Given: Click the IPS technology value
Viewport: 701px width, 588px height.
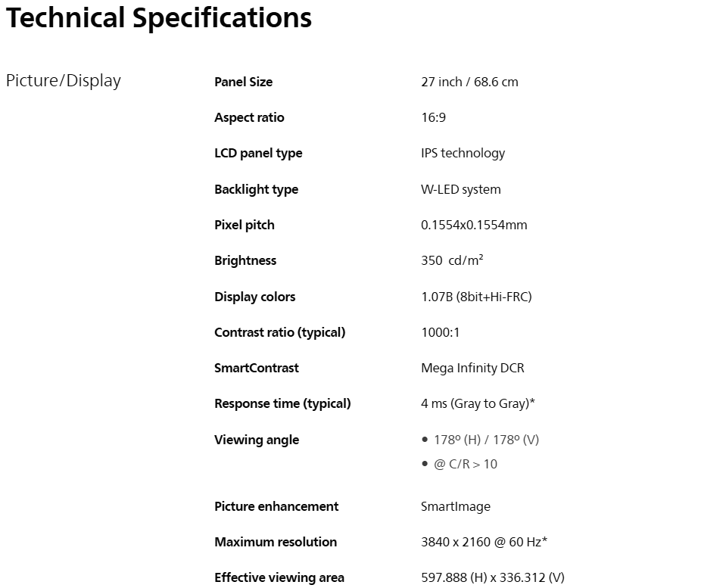Looking at the screenshot, I should (x=463, y=153).
